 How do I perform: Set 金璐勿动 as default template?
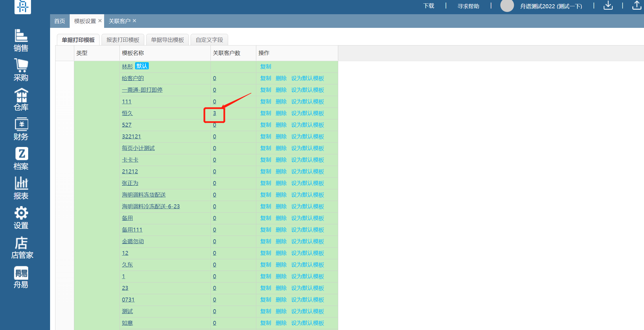(307, 241)
